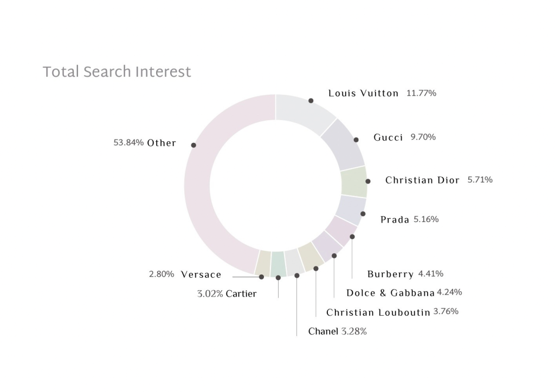Select the Total Search Interest title

[117, 72]
